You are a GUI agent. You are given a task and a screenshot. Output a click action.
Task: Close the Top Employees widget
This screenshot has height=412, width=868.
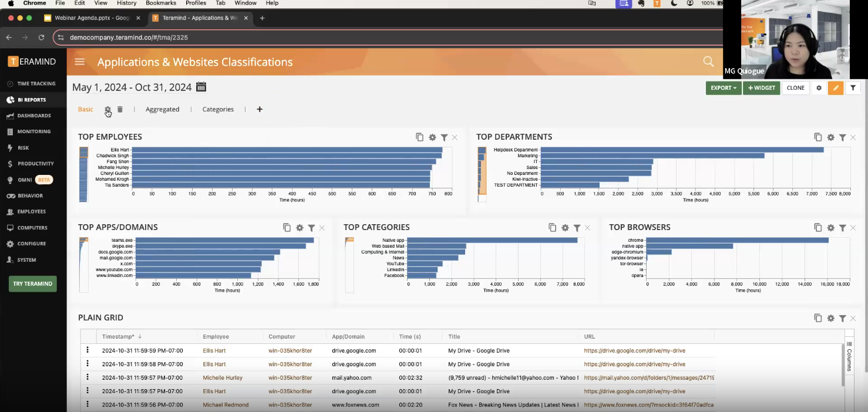[455, 137]
